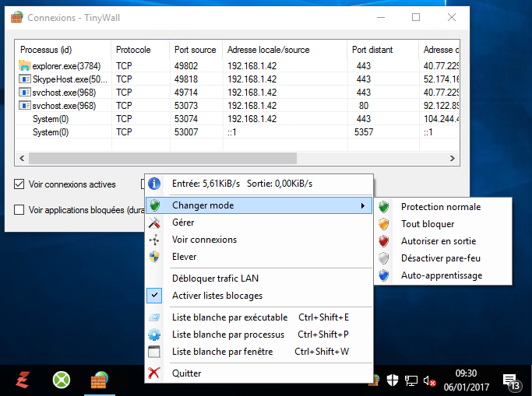Select the System(0) row with port 53074
Viewport: 532px width, 396px height.
(x=238, y=119)
